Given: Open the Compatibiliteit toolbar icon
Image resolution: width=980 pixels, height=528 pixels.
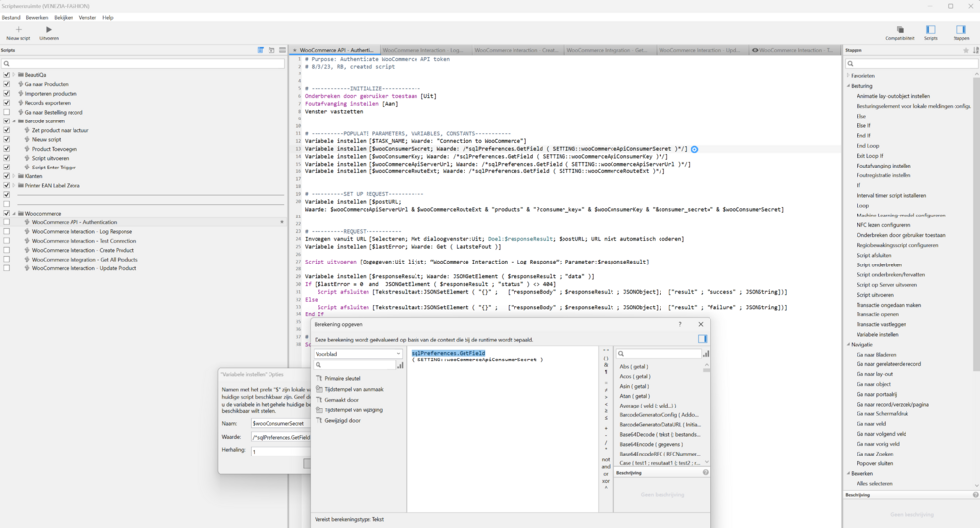Looking at the screenshot, I should pyautogui.click(x=900, y=30).
